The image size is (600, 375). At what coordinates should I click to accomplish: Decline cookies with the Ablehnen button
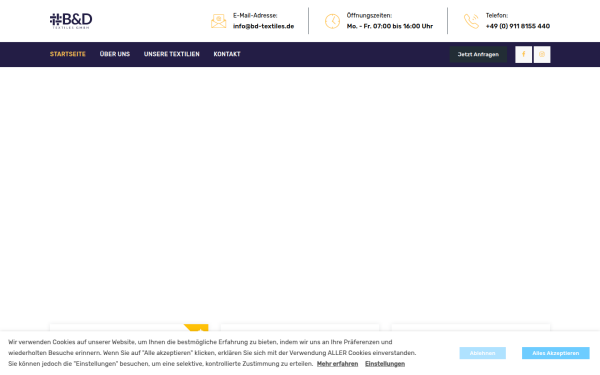click(x=483, y=353)
